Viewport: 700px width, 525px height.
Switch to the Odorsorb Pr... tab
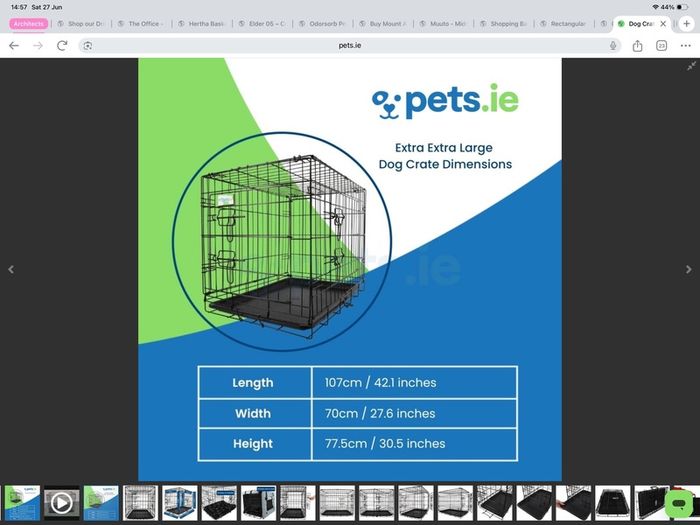[322, 24]
